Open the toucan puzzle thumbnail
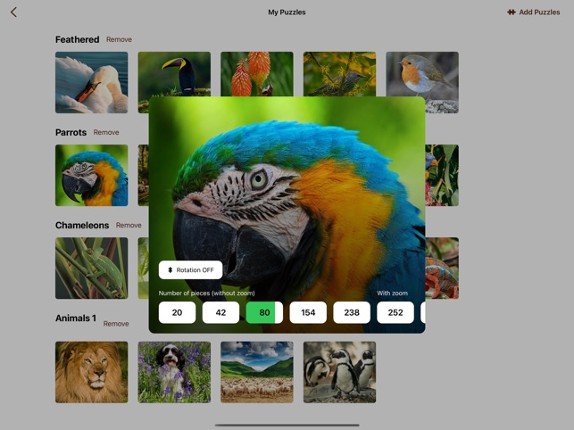This screenshot has height=430, width=574. pos(174,74)
